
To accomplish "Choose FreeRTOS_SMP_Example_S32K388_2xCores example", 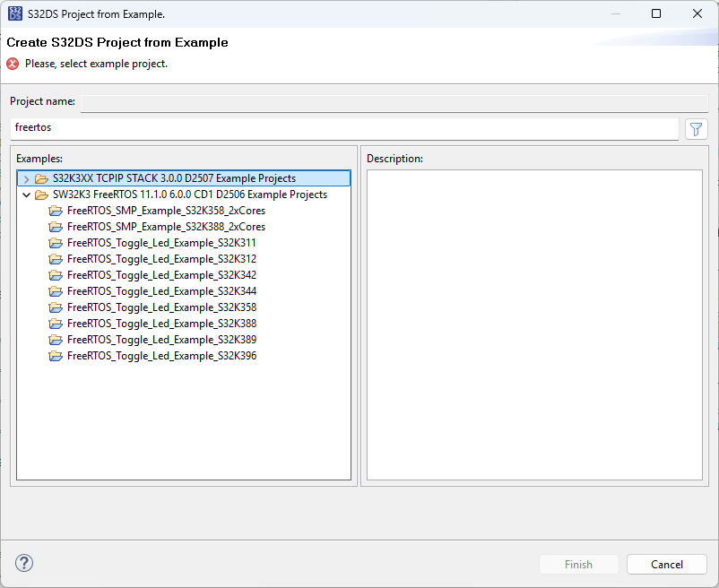I will pos(166,227).
